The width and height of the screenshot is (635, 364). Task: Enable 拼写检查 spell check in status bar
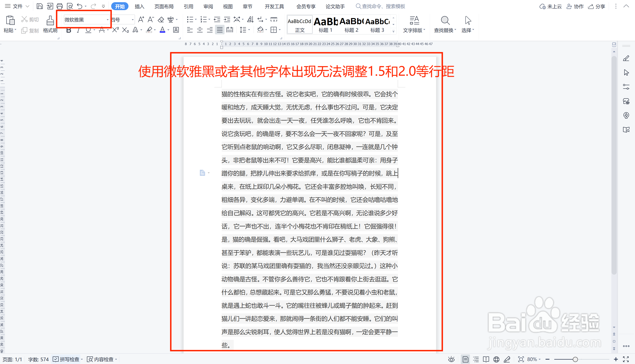pos(67,359)
